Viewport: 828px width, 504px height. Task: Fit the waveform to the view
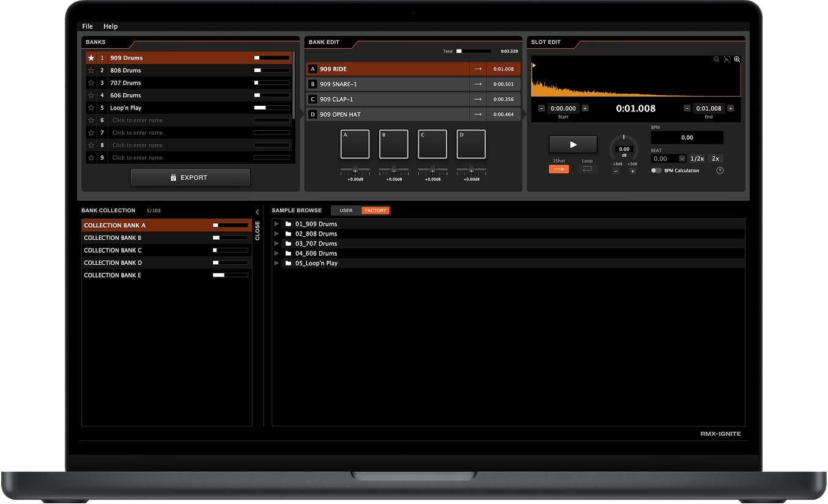(726, 59)
